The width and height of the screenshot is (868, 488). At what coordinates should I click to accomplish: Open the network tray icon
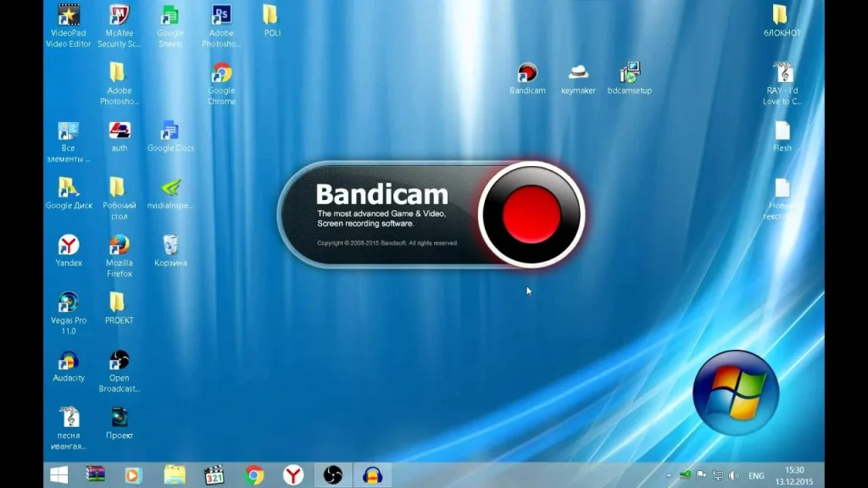click(x=717, y=475)
